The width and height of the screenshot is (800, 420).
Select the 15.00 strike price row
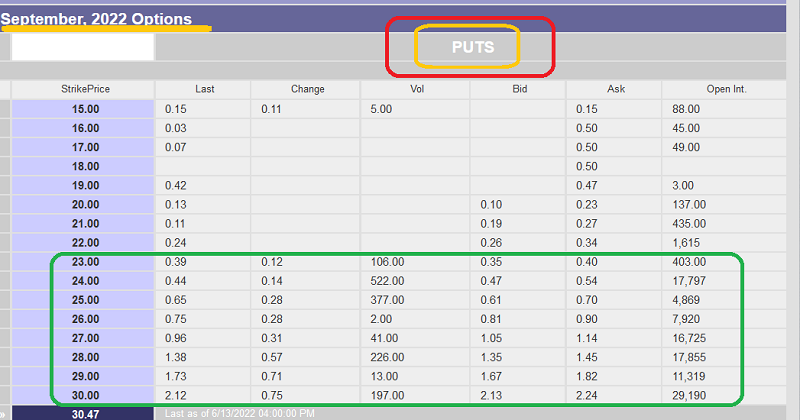point(85,109)
